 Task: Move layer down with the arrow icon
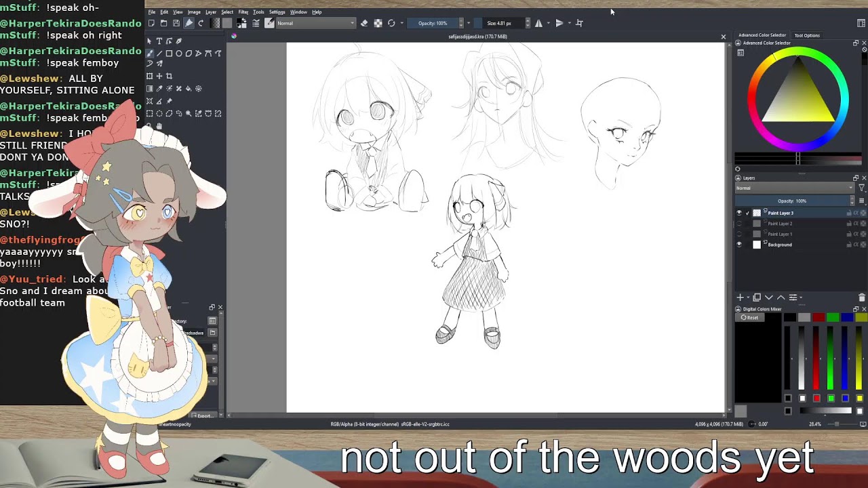769,298
